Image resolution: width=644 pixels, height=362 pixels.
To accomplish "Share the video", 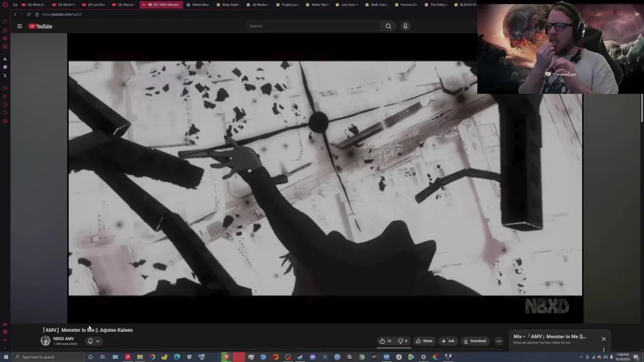I will (424, 341).
